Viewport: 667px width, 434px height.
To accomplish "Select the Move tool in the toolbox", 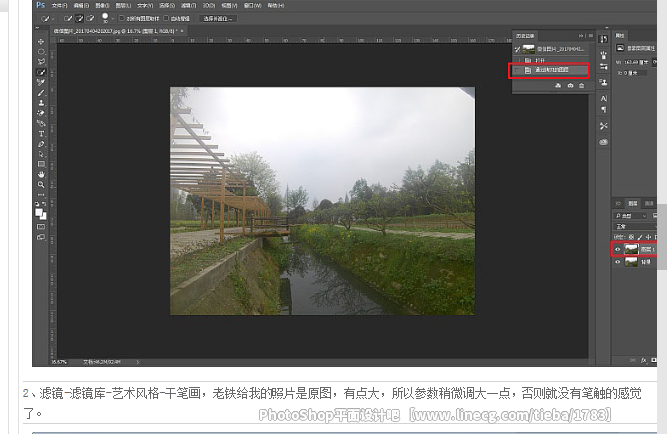I will [41, 41].
